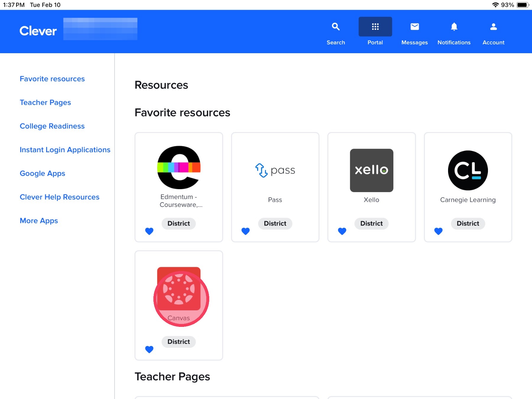
Task: Unfavorite Edmentum using its heart icon
Action: tap(149, 231)
